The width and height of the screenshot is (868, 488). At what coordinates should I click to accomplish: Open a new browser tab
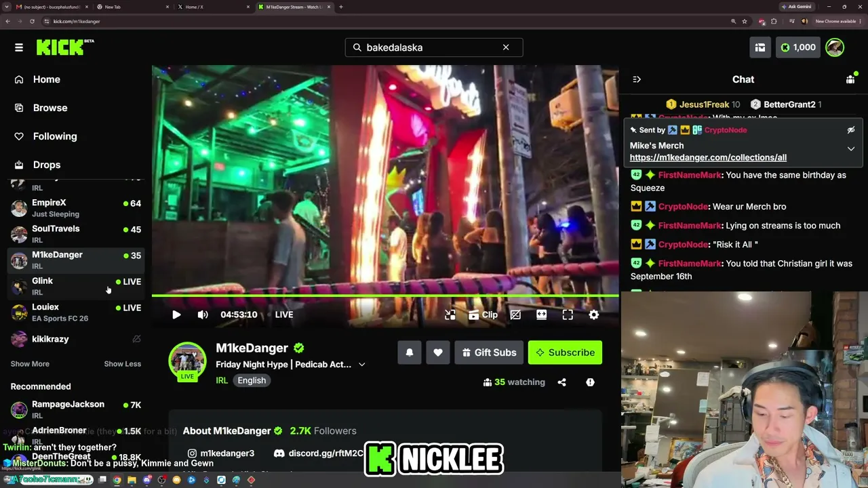pyautogui.click(x=341, y=7)
